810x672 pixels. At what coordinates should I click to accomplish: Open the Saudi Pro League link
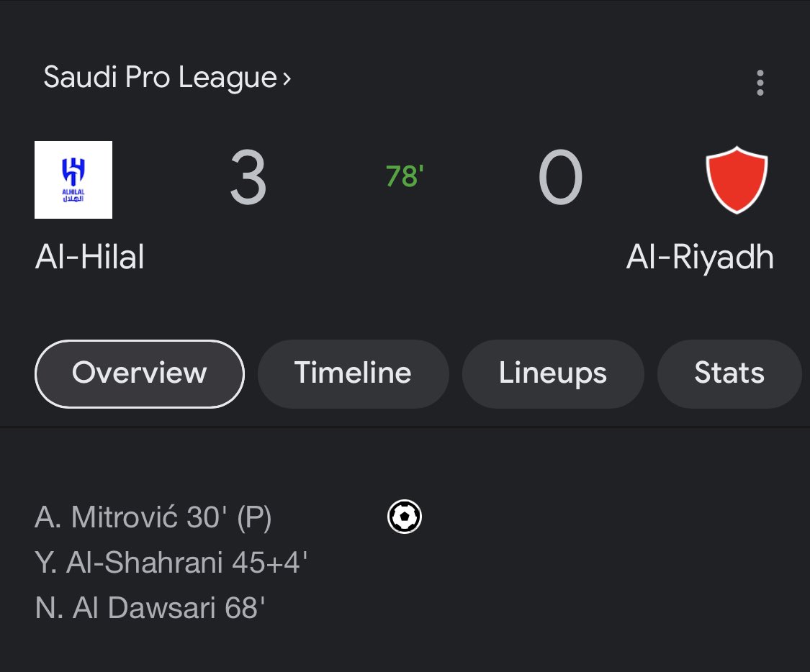160,78
